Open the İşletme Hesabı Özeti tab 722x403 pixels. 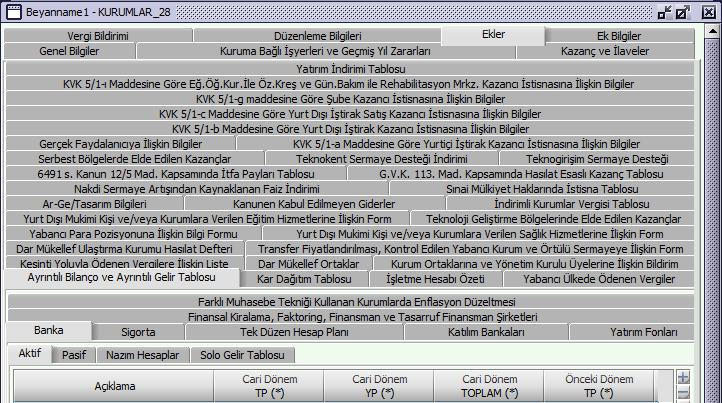tap(436, 279)
